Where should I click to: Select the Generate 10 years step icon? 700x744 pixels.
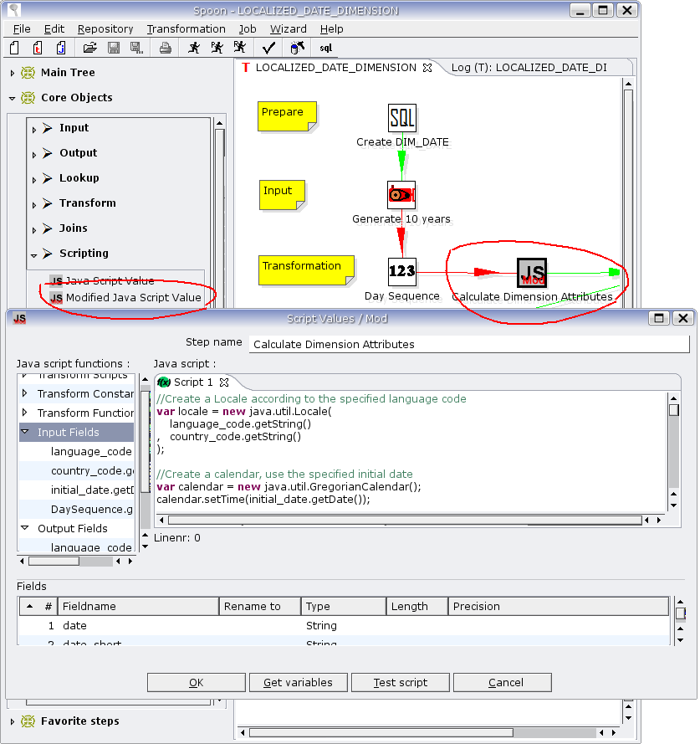pyautogui.click(x=401, y=195)
